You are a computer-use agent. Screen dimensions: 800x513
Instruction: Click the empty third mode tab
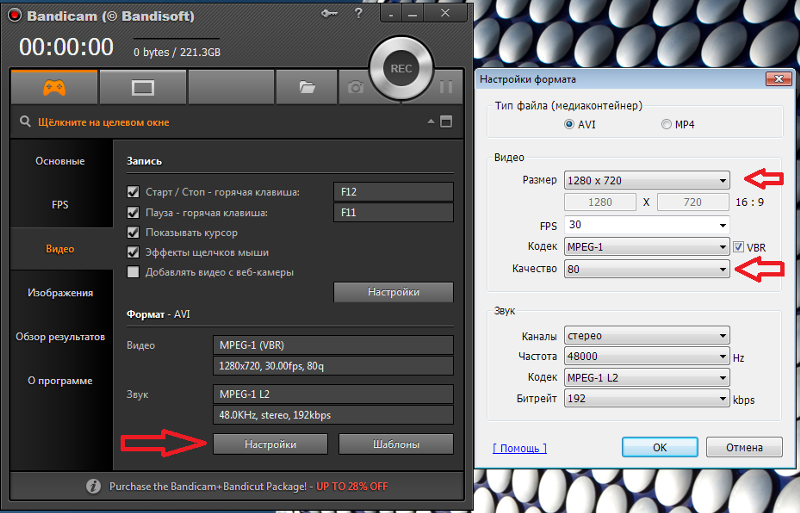click(x=231, y=88)
